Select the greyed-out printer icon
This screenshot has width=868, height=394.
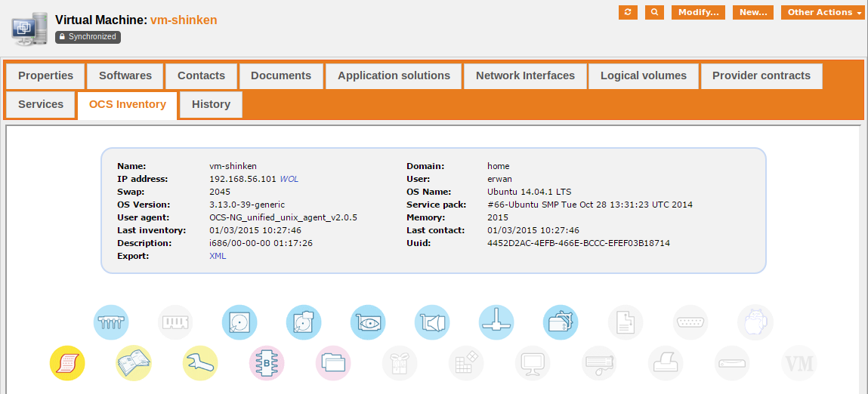(x=665, y=363)
